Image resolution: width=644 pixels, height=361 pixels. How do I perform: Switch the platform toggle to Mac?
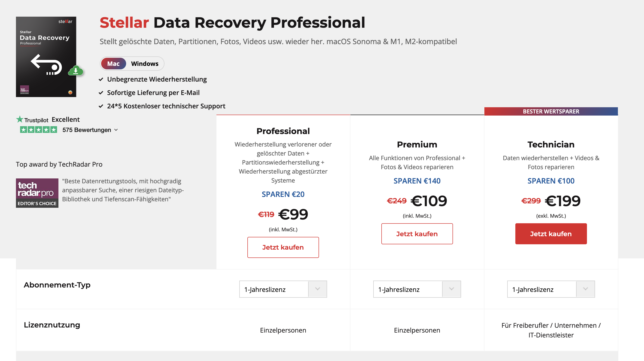(113, 64)
